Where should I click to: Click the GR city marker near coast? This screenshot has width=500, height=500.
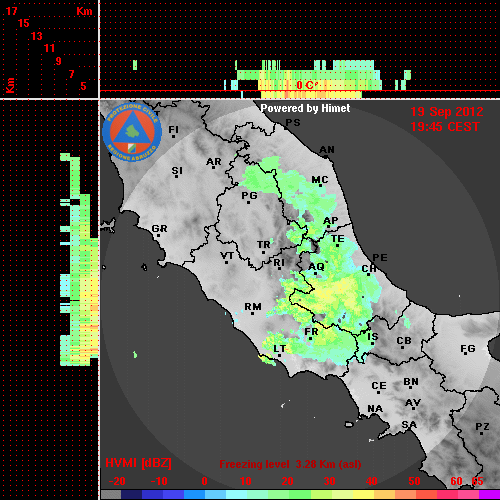pos(158,236)
